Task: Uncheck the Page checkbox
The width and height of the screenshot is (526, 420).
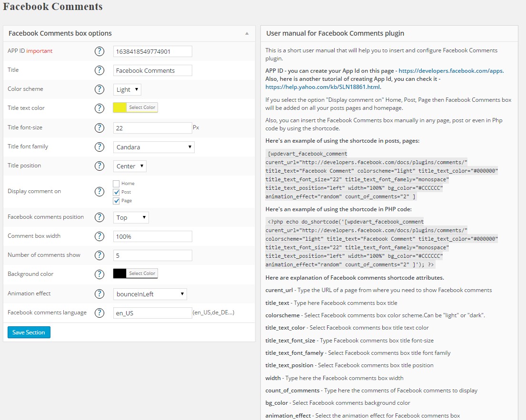Action: point(116,201)
